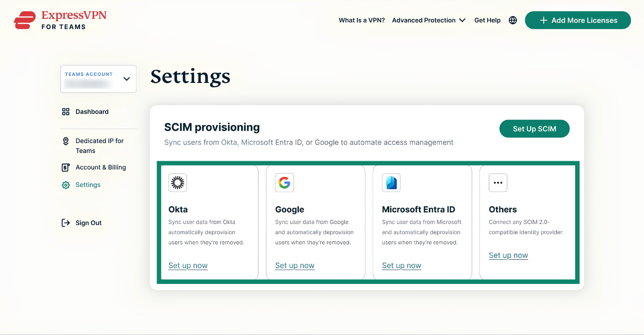Open Dedicated IP for Teams

(100, 146)
